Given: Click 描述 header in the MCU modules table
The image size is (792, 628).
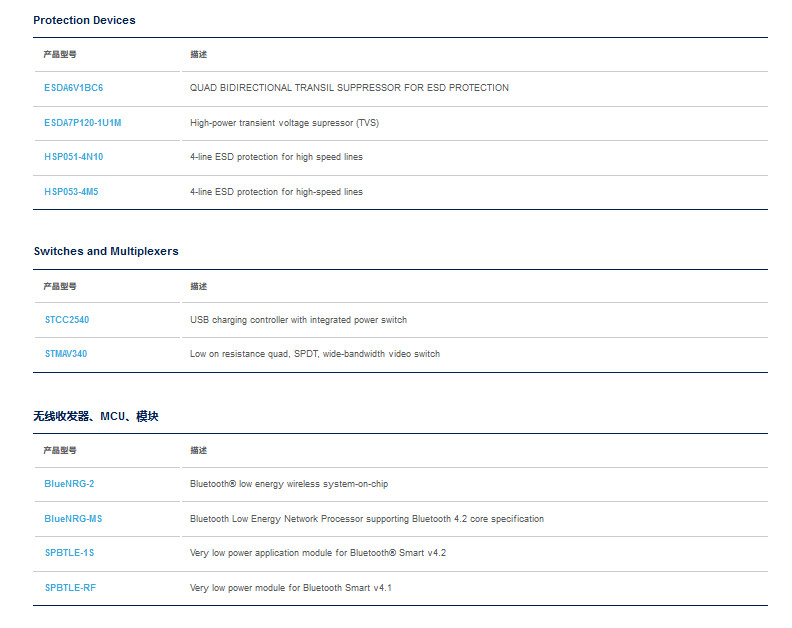Looking at the screenshot, I should 199,450.
